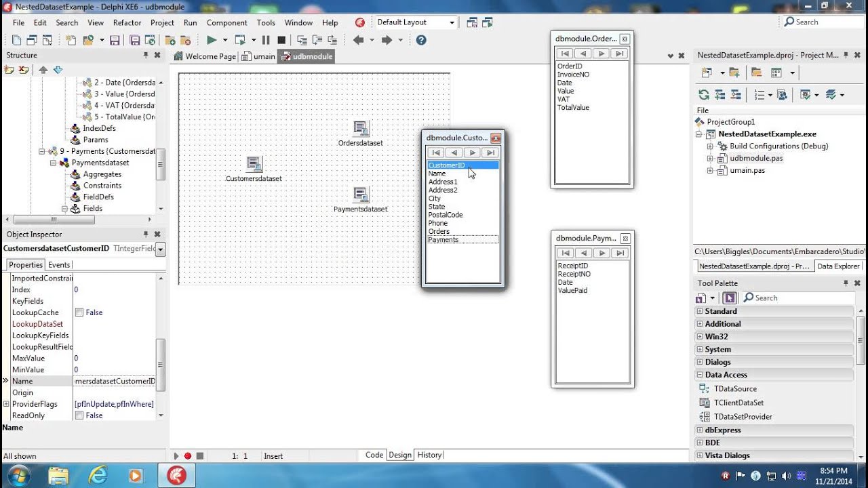
Task: Click Move Down arrow in Structure panel
Action: pyautogui.click(x=58, y=70)
